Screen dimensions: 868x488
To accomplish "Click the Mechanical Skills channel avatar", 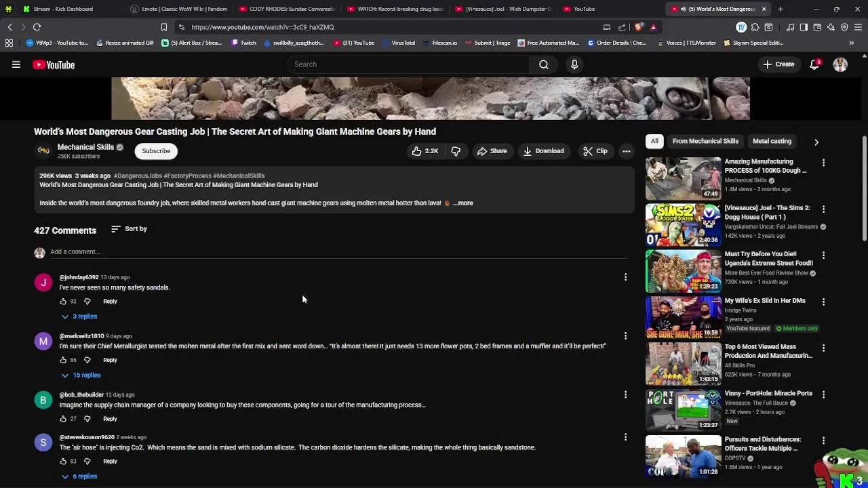I will coord(43,150).
